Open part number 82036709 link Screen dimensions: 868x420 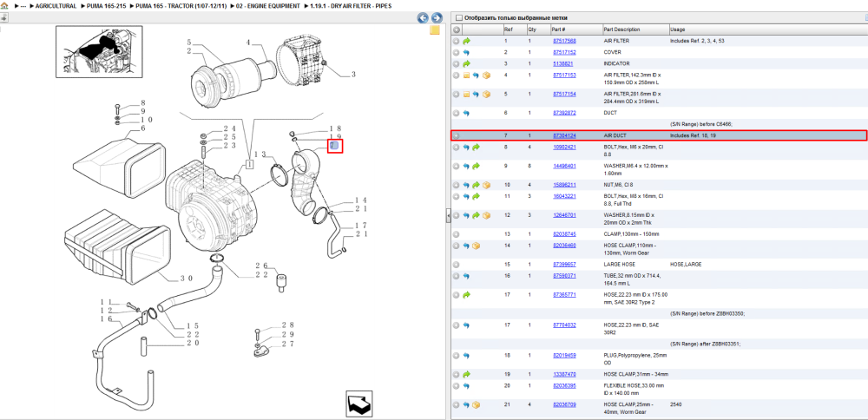(564, 405)
